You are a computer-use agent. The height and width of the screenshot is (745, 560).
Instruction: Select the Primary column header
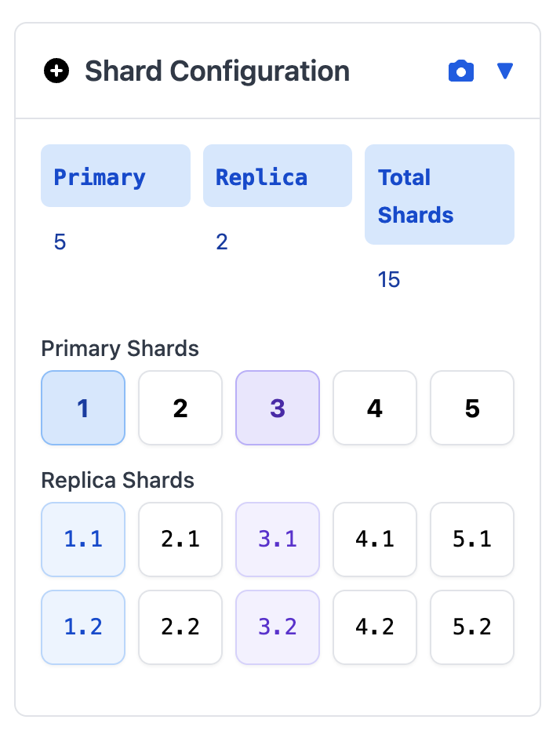pos(115,176)
